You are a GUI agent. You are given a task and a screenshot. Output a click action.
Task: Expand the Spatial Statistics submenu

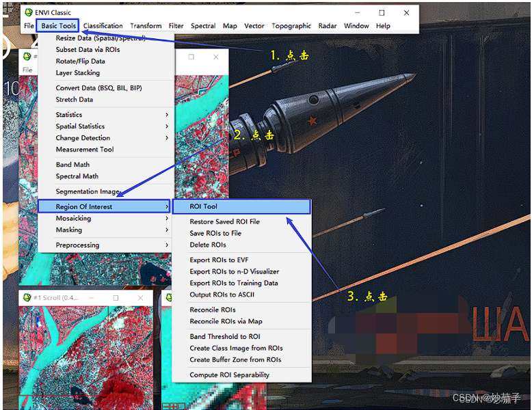tap(106, 126)
